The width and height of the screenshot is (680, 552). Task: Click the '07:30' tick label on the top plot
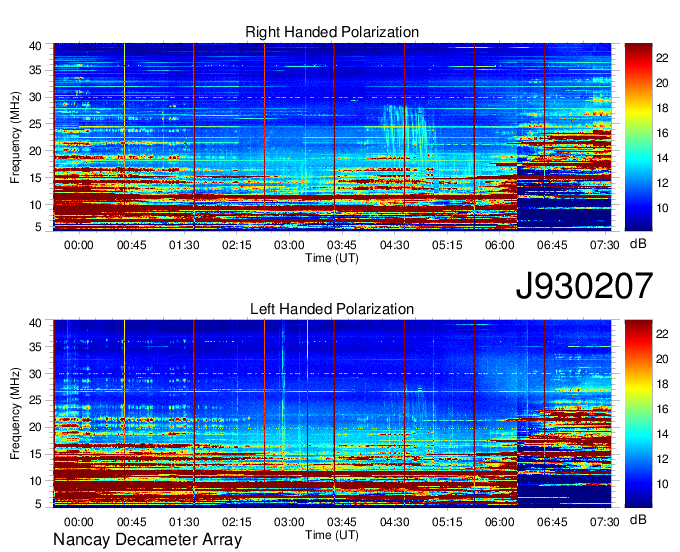[605, 245]
